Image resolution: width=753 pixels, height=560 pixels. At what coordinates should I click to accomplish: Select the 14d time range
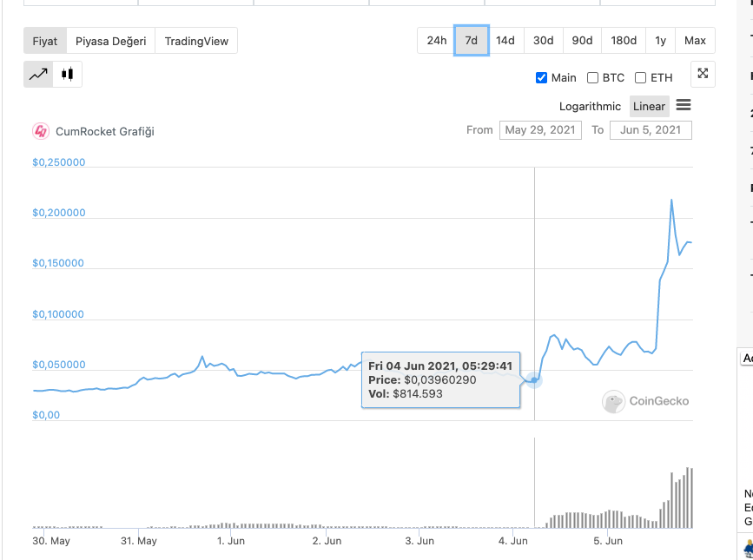tap(505, 41)
